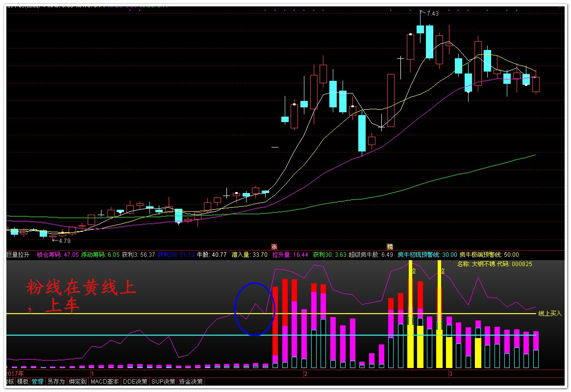571x392 pixels.
Task: Select the 超级疯牛股: 6.49 readout
Action: tap(371, 255)
